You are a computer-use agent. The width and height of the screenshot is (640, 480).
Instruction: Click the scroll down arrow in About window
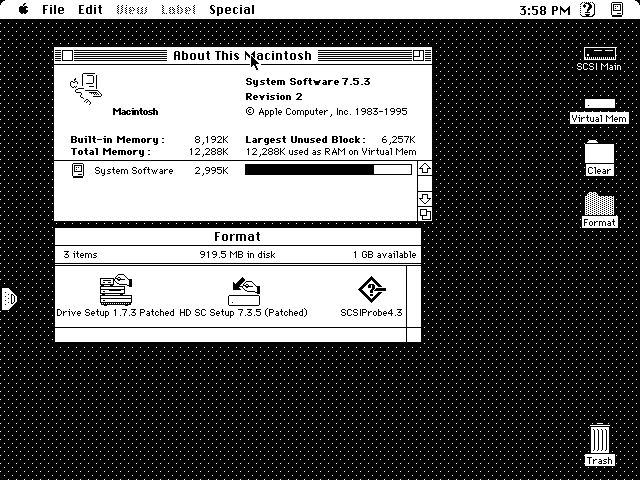point(424,198)
